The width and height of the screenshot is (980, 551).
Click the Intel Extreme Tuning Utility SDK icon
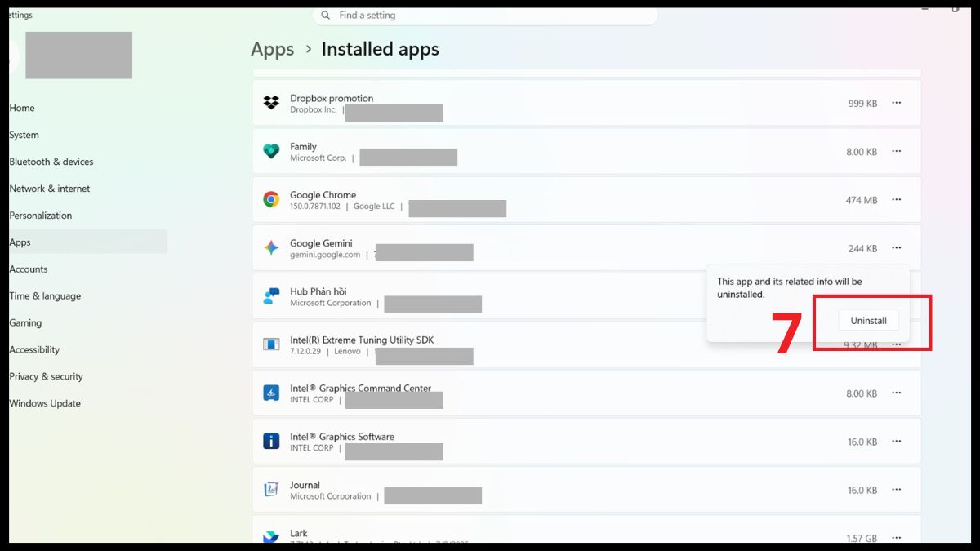click(271, 344)
